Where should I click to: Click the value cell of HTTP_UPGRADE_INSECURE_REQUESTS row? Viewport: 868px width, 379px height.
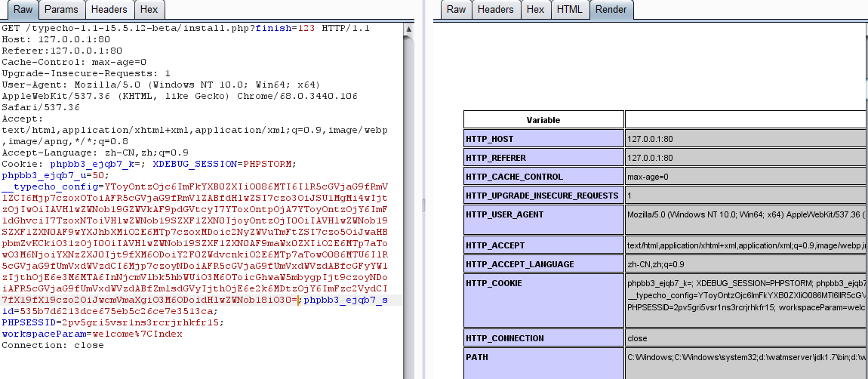click(x=746, y=195)
